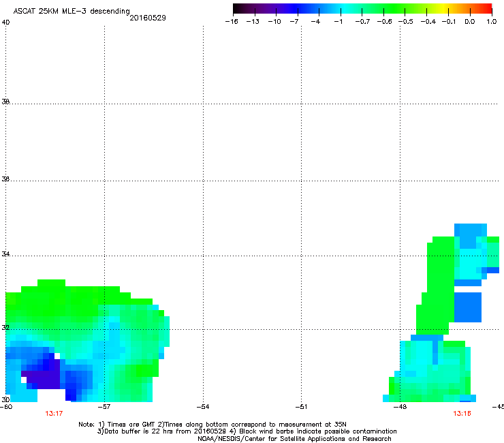Click the -1 label on the color scale

[338, 22]
